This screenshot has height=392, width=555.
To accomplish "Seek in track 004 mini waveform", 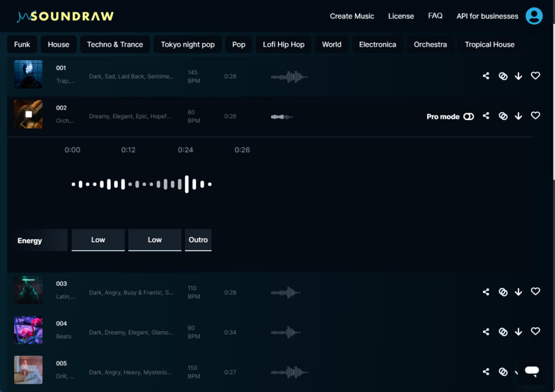I will (x=286, y=332).
